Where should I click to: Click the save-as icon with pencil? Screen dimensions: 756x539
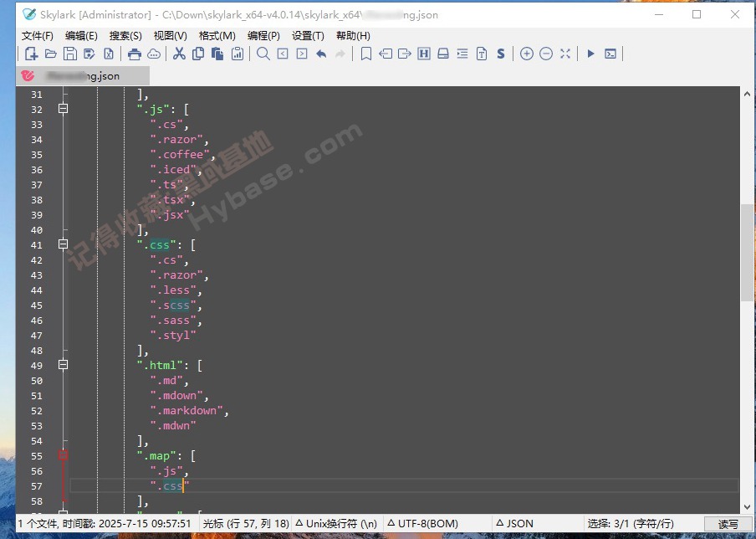(89, 54)
